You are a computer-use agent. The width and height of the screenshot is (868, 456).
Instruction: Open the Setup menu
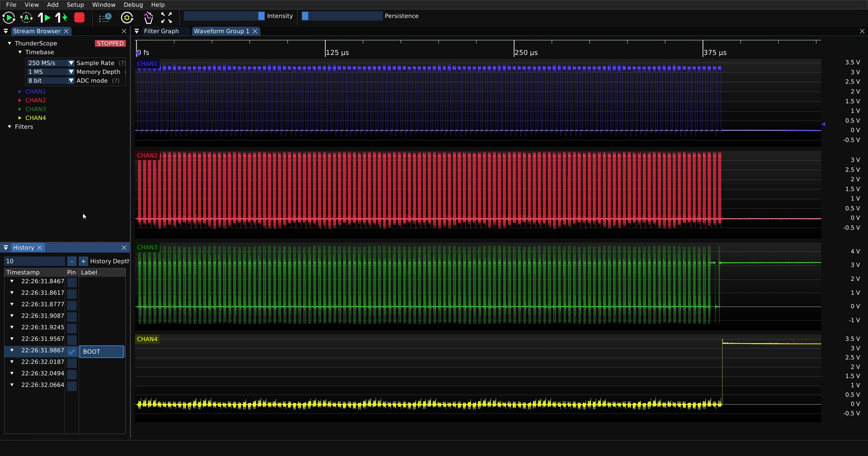(75, 5)
